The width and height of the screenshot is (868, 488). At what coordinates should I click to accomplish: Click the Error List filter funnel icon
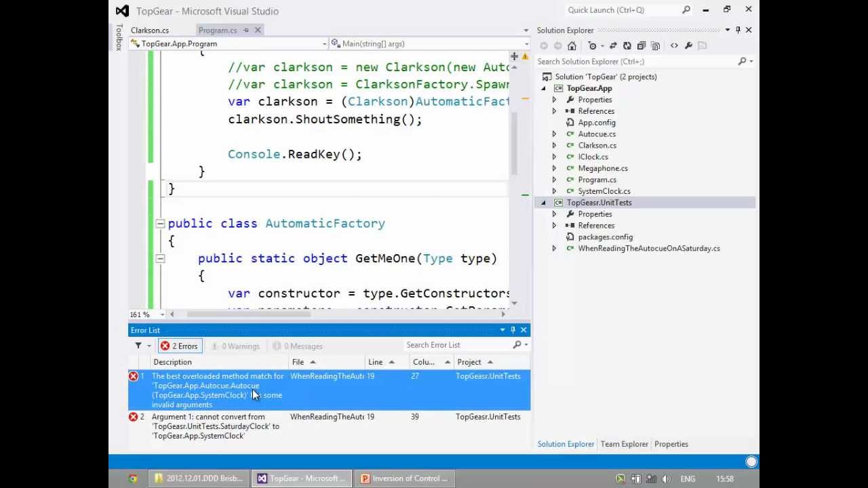[x=138, y=346]
